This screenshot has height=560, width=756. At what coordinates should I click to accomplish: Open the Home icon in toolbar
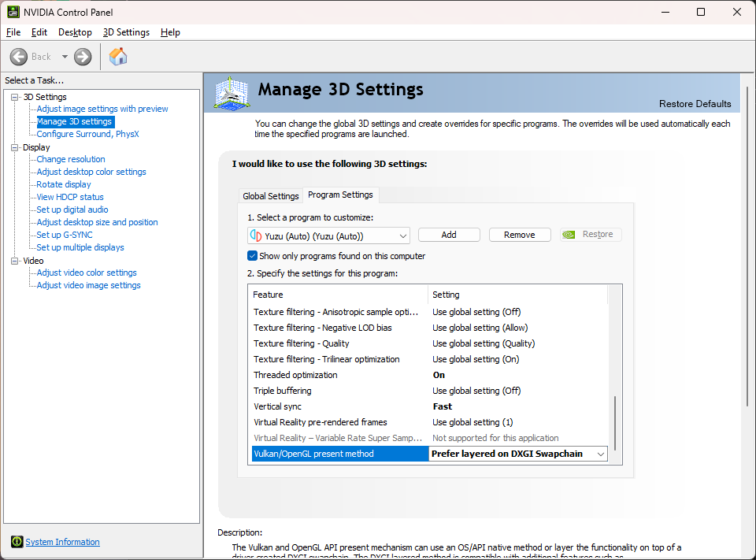118,57
